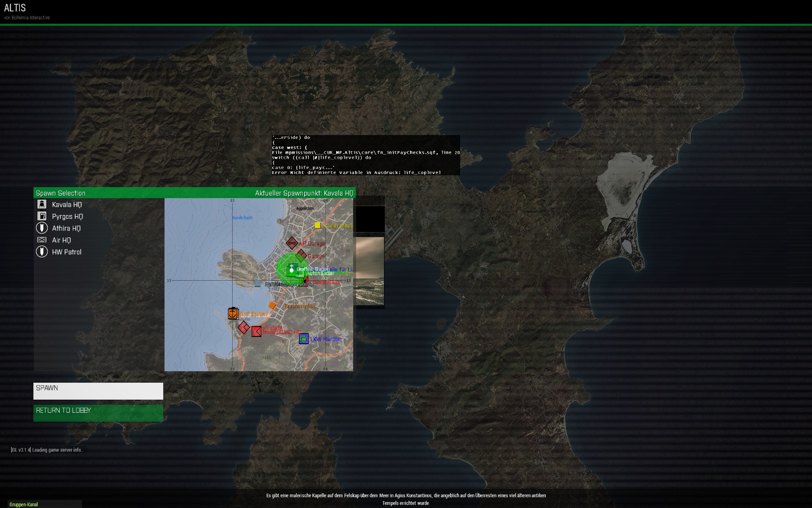Click the Pyrgos HQ fuel pump icon

tap(41, 216)
